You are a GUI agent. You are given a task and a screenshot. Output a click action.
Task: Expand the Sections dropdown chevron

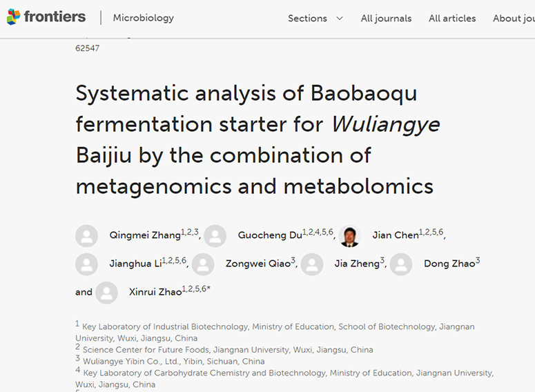(339, 19)
